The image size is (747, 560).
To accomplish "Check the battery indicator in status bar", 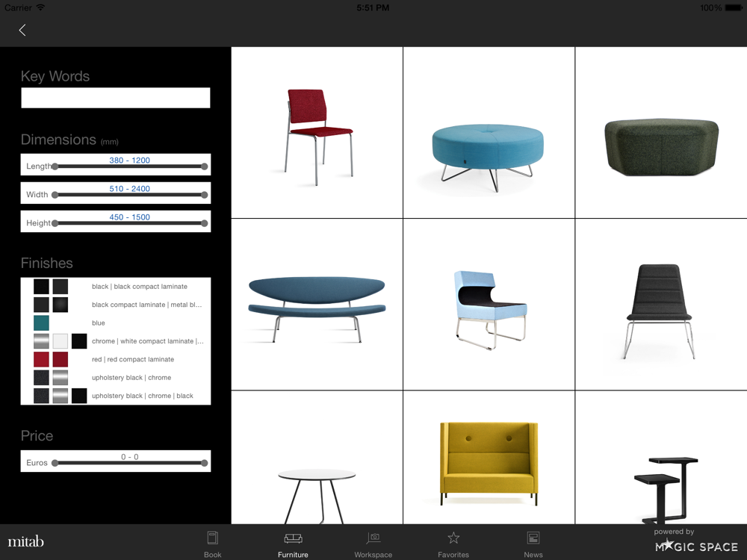I will pos(734,7).
